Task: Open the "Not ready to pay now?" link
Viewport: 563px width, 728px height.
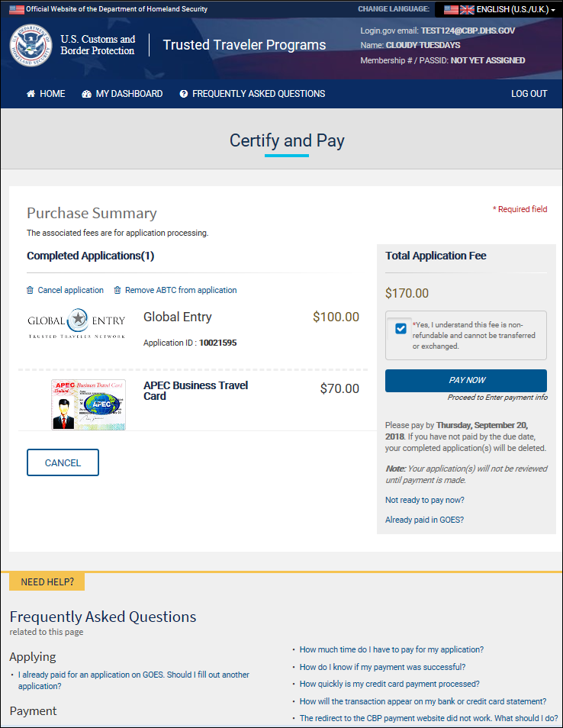Action: click(x=424, y=501)
